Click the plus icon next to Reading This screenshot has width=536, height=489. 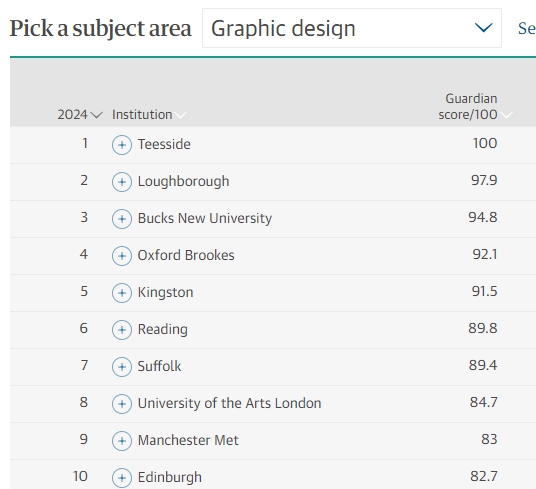coord(122,330)
